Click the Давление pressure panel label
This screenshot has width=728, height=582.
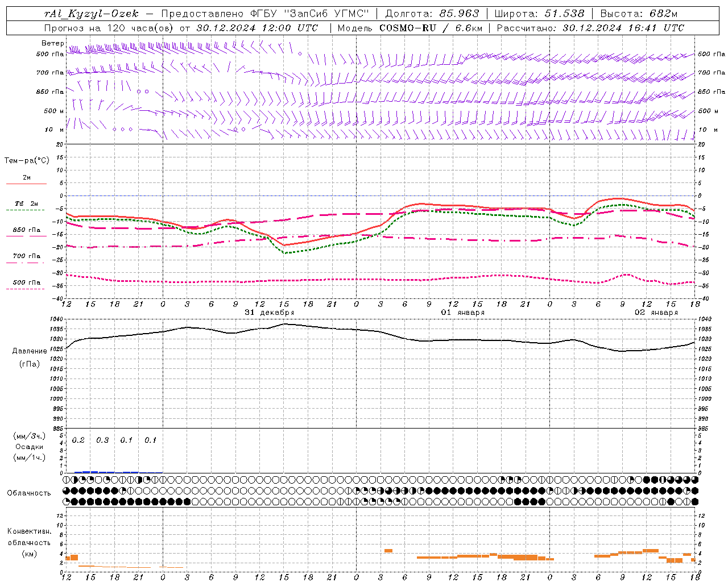[x=30, y=351]
